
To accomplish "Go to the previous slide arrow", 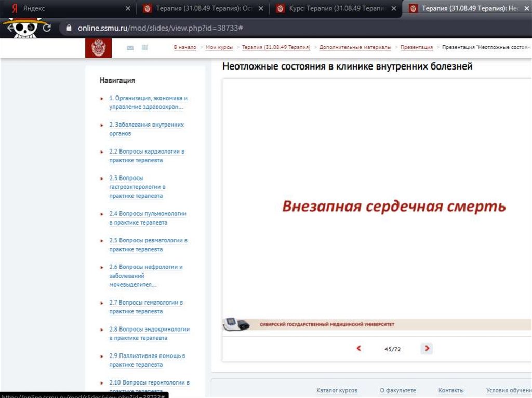I will (x=358, y=348).
